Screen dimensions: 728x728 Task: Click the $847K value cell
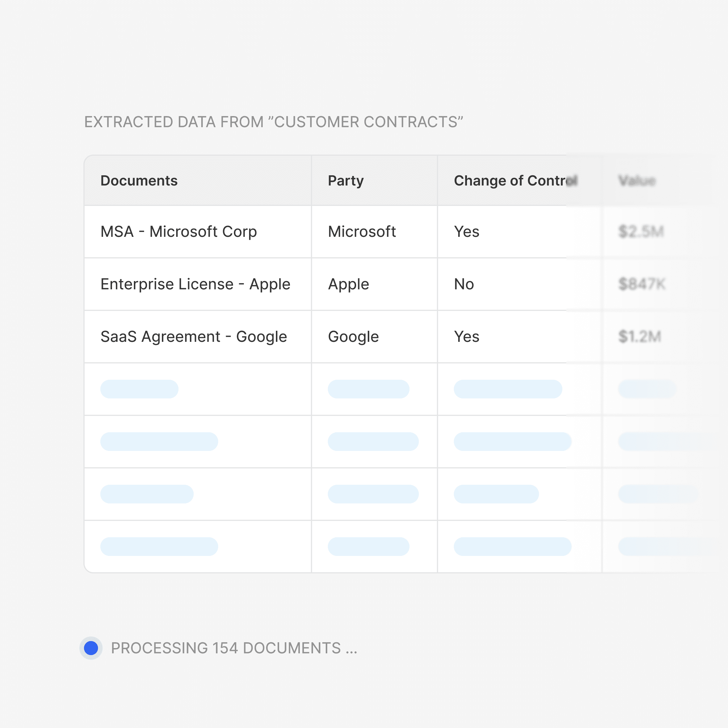(642, 284)
